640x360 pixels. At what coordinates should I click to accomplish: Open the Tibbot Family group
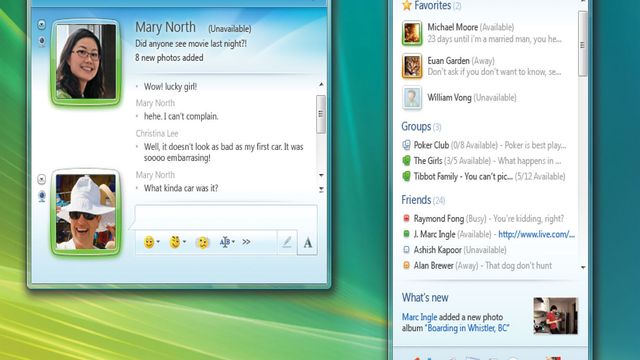point(489,176)
